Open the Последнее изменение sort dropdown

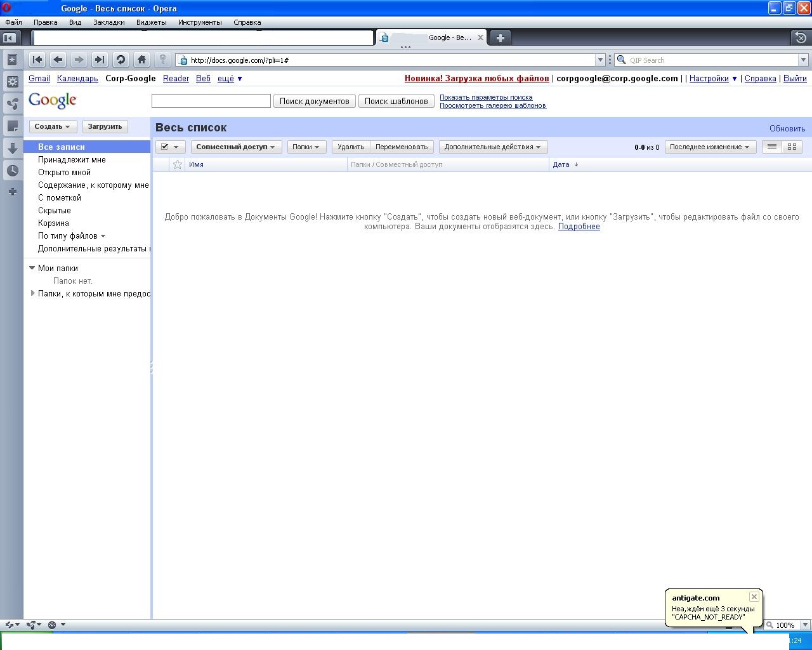710,147
